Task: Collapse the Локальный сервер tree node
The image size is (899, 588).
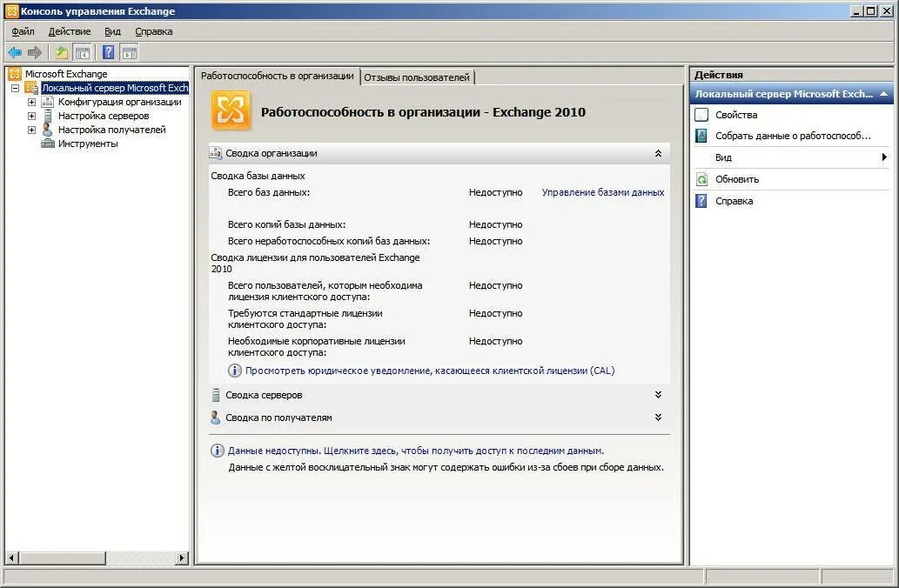Action: coord(16,88)
